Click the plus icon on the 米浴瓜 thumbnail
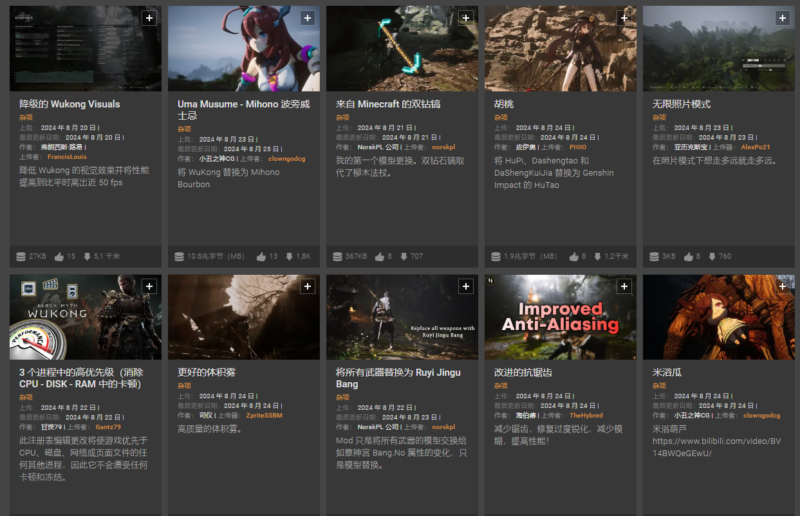 (782, 287)
